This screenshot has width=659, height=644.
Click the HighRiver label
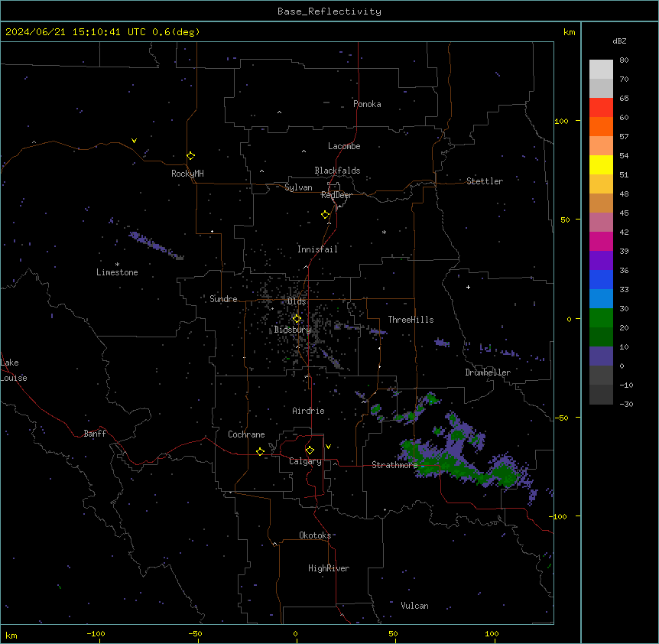[329, 568]
